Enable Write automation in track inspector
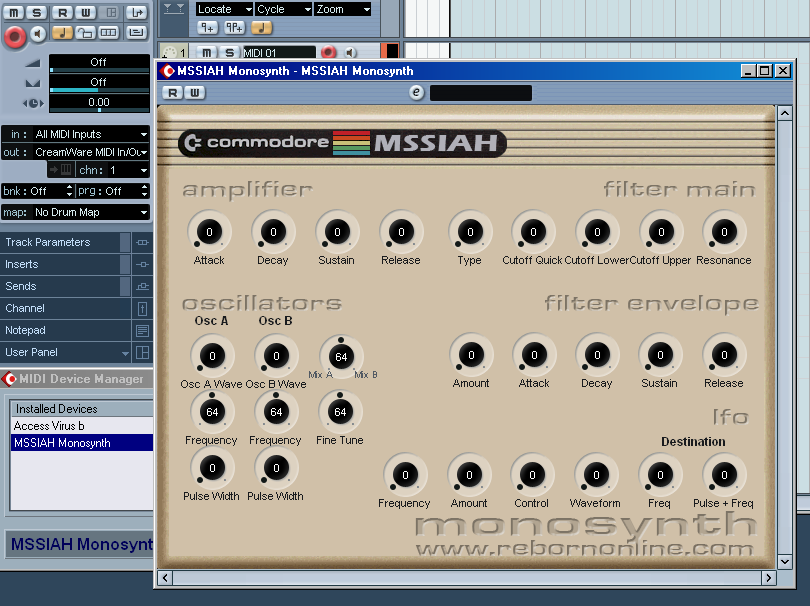 click(85, 12)
